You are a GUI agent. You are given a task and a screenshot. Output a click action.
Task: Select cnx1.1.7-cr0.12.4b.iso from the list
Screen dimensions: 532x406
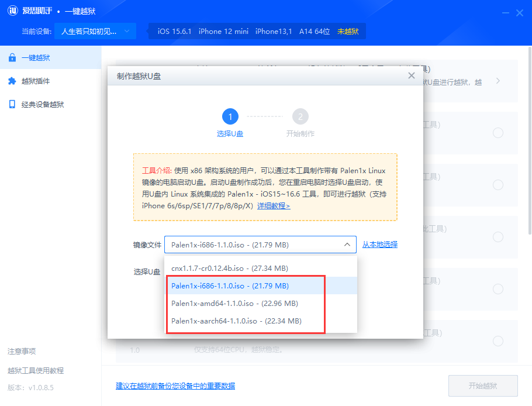(261, 268)
